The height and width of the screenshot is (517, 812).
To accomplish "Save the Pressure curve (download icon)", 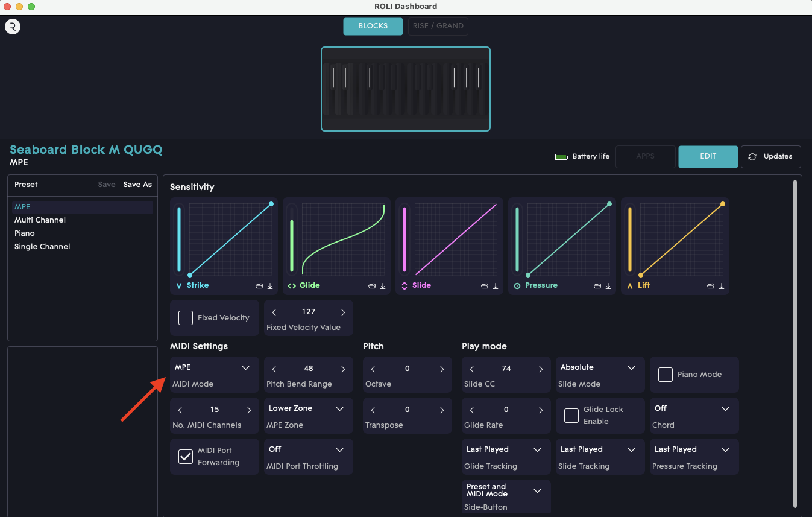I will pyautogui.click(x=608, y=286).
